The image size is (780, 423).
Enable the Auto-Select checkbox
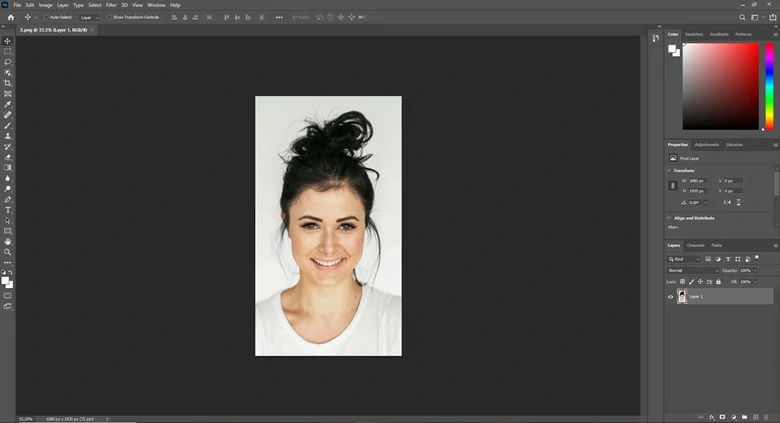point(46,17)
